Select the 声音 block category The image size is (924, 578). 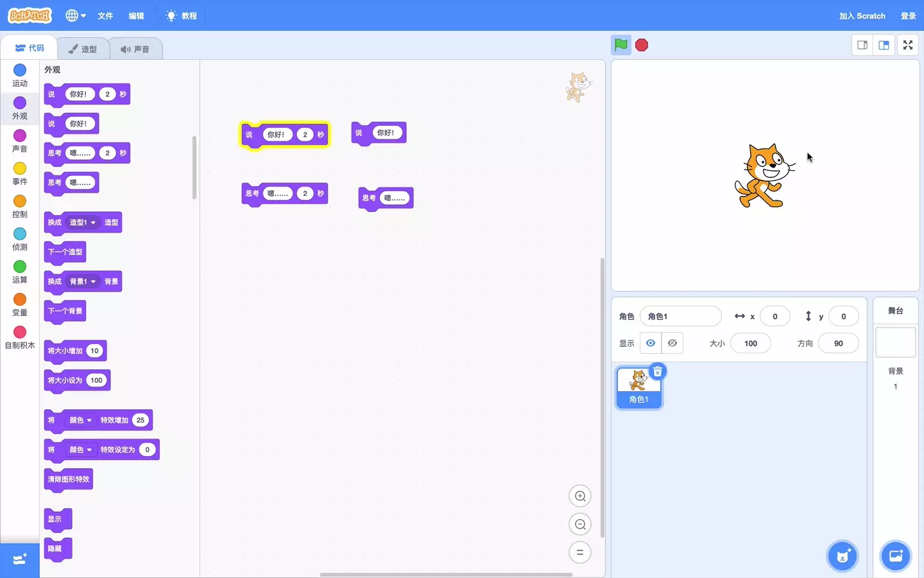(20, 141)
